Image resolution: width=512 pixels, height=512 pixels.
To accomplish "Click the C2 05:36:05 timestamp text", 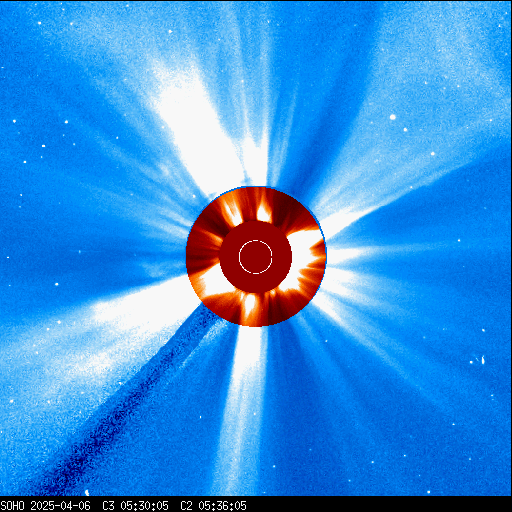I will [x=213, y=506].
